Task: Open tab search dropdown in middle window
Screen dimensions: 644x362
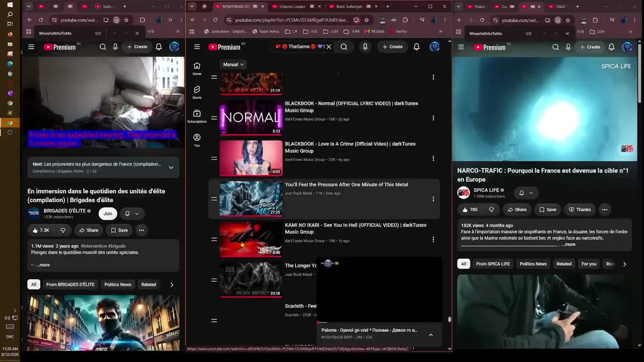Action: click(192, 7)
